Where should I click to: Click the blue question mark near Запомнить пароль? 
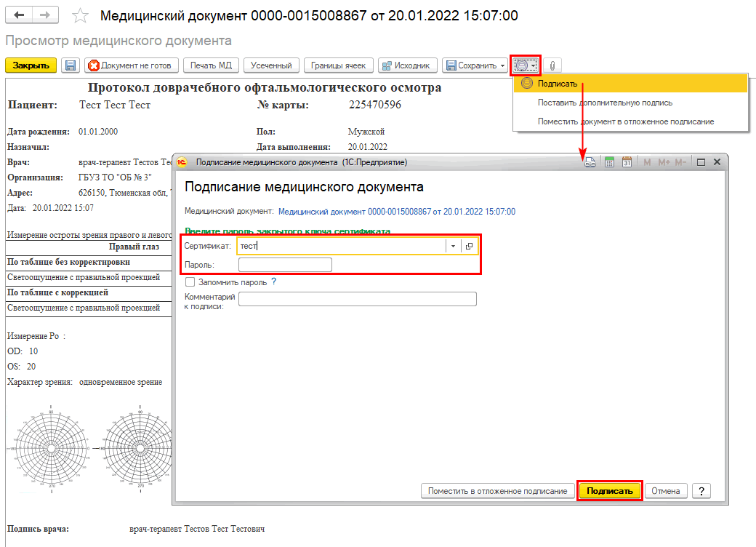click(274, 282)
